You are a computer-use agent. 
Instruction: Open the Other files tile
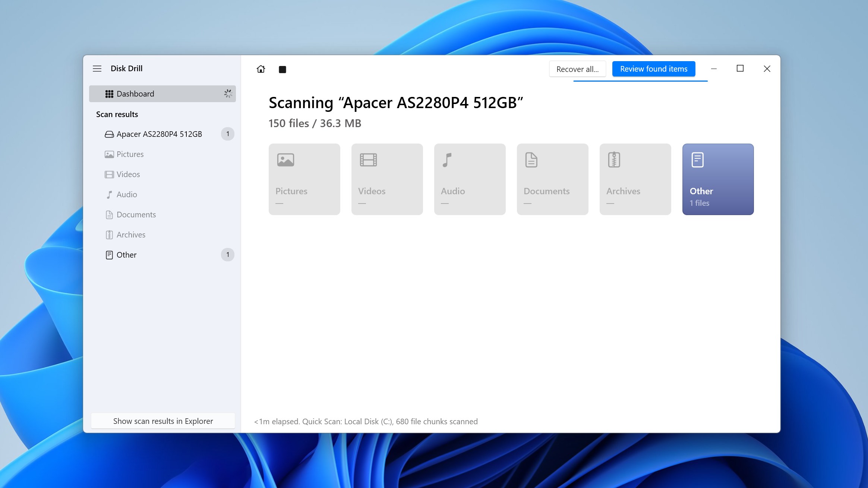coord(718,179)
